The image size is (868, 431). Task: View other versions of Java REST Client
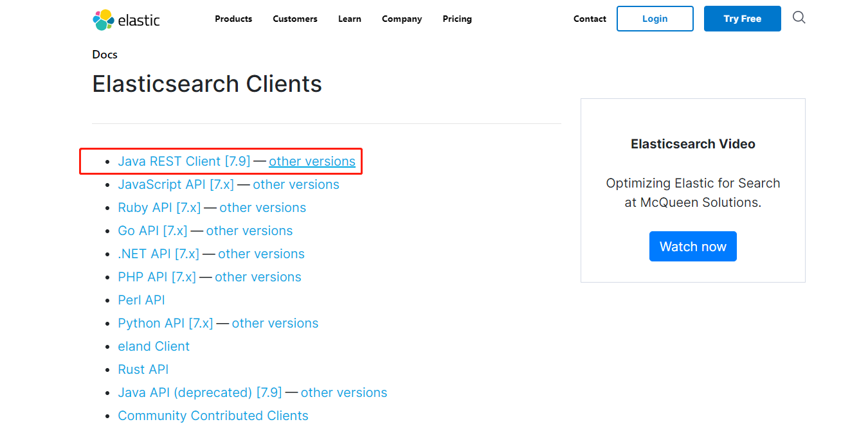tap(312, 161)
